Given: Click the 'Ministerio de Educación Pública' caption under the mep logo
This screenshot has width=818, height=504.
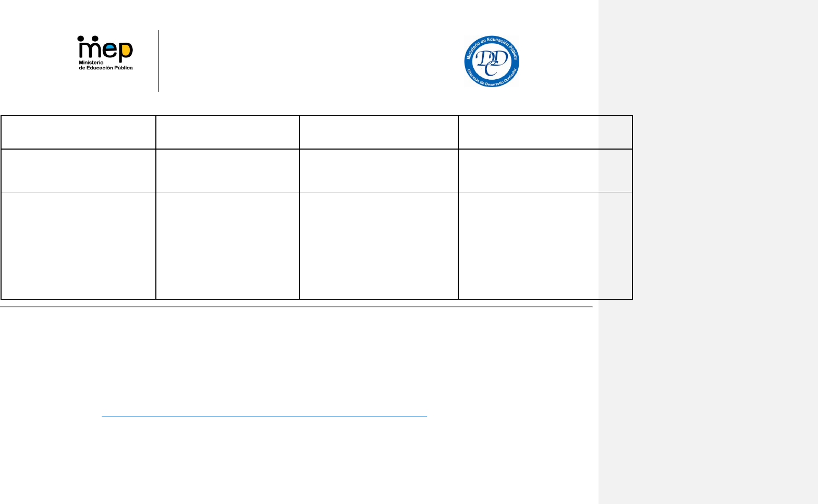Looking at the screenshot, I should tap(106, 65).
